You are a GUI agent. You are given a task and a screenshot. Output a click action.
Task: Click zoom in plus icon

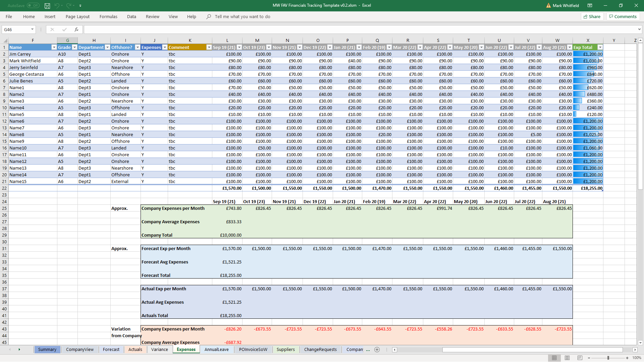coord(627,358)
